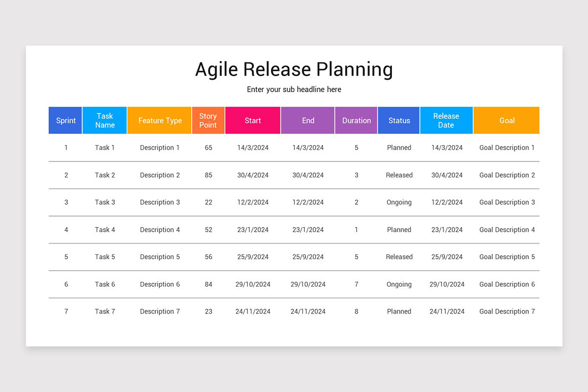Viewport: 588px width, 392px height.
Task: Select the Sprint column header
Action: tap(66, 121)
